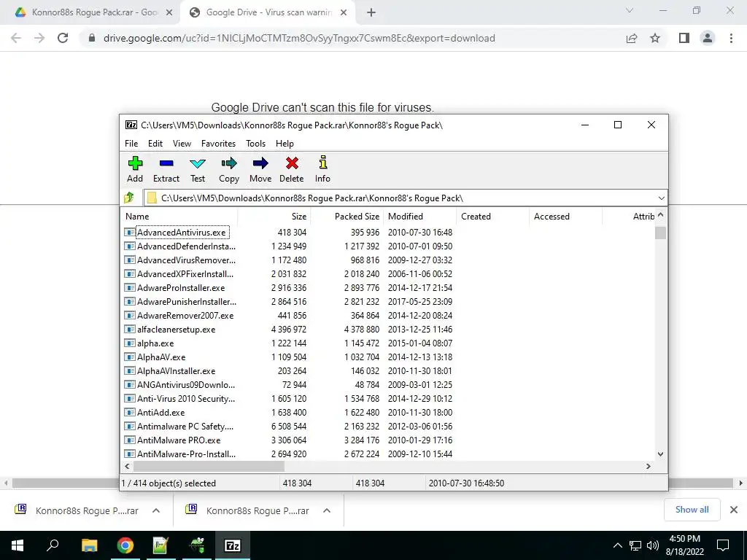The image size is (747, 560).
Task: Open Windows Start menu
Action: (x=18, y=545)
